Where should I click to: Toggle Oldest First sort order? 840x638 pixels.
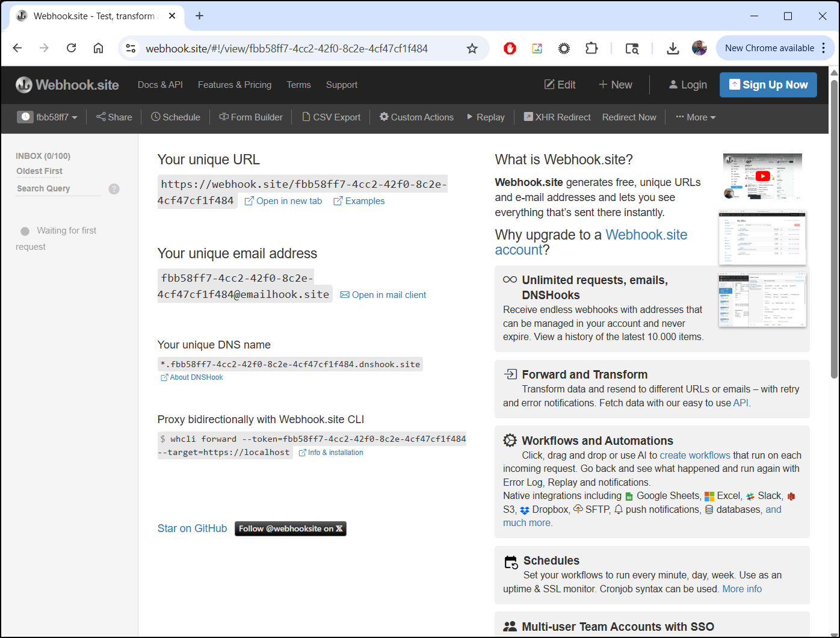pyautogui.click(x=40, y=171)
